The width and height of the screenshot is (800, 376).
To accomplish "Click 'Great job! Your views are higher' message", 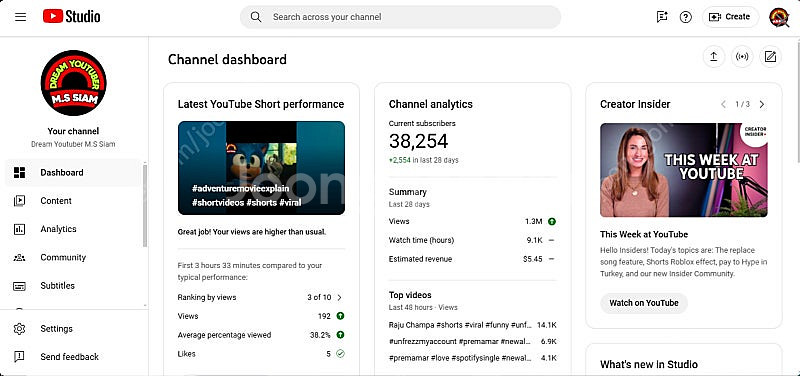I will pyautogui.click(x=252, y=232).
